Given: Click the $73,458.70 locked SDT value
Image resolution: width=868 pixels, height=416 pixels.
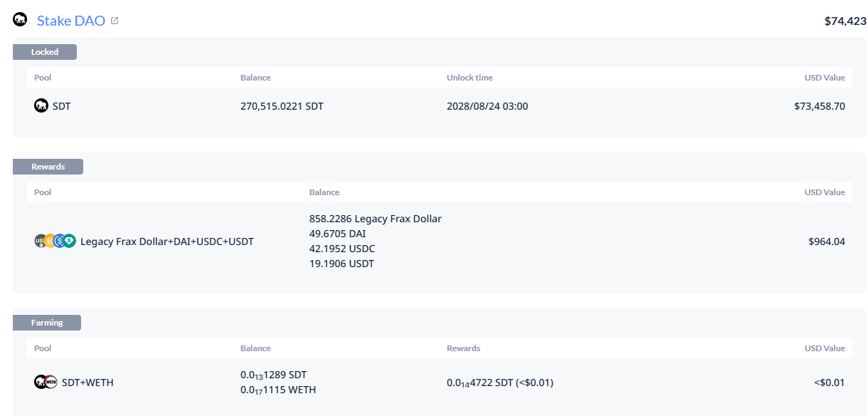Looking at the screenshot, I should 820,106.
